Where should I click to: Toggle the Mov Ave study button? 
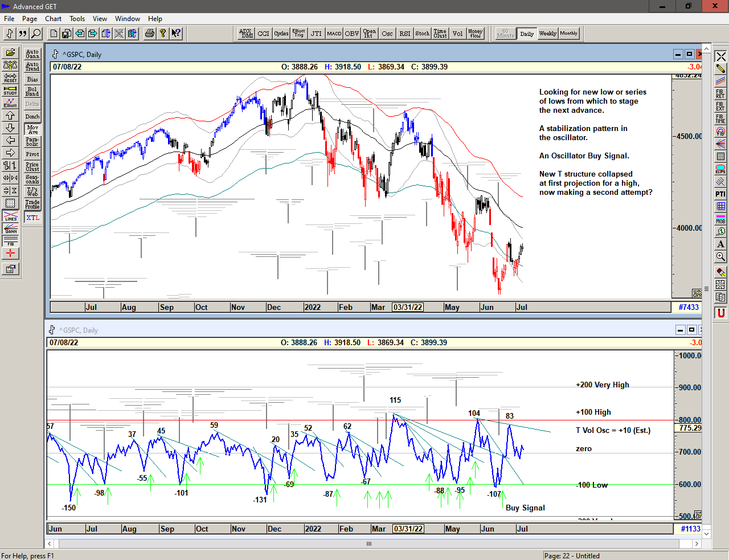(32, 129)
